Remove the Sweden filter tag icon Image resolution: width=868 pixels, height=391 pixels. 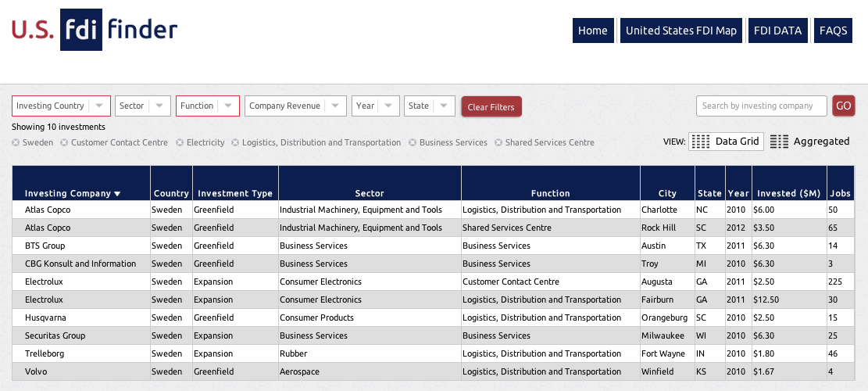click(16, 142)
